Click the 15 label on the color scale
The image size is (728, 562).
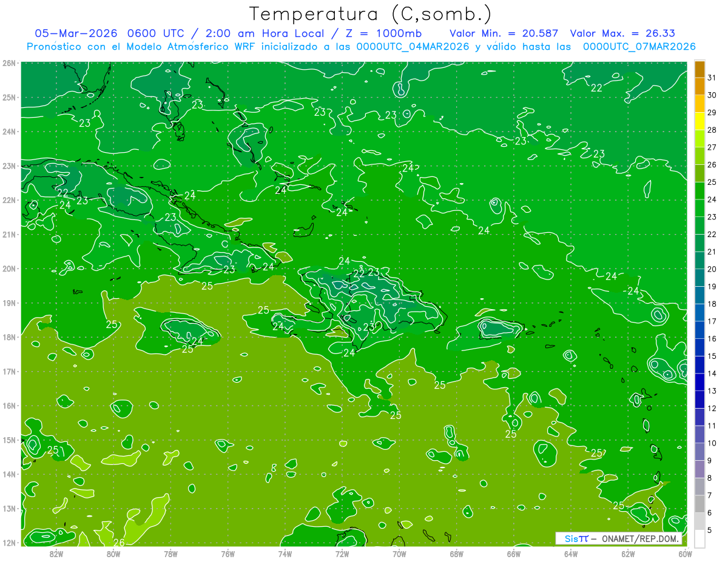(712, 356)
